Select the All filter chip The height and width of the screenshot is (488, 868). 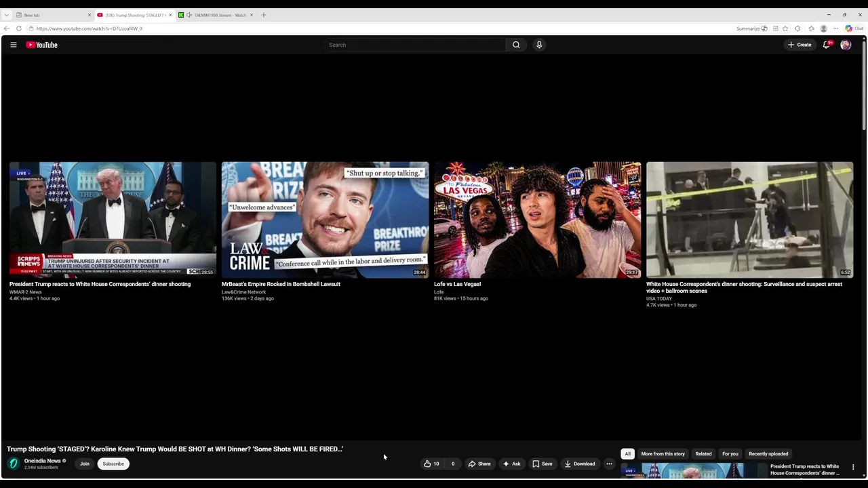(x=627, y=454)
